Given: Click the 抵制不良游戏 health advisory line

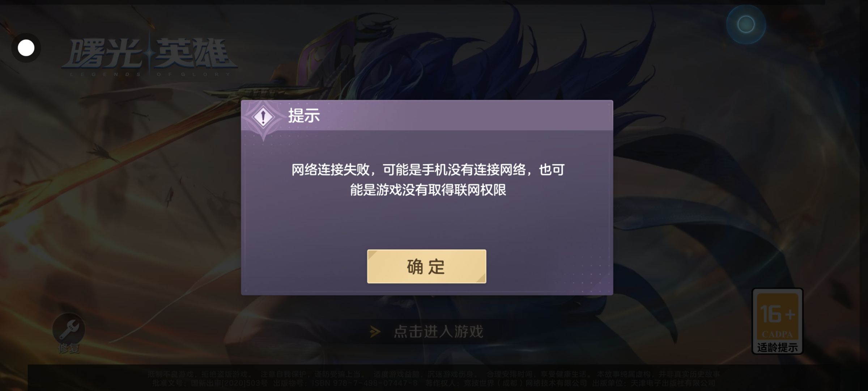Looking at the screenshot, I should 434,374.
